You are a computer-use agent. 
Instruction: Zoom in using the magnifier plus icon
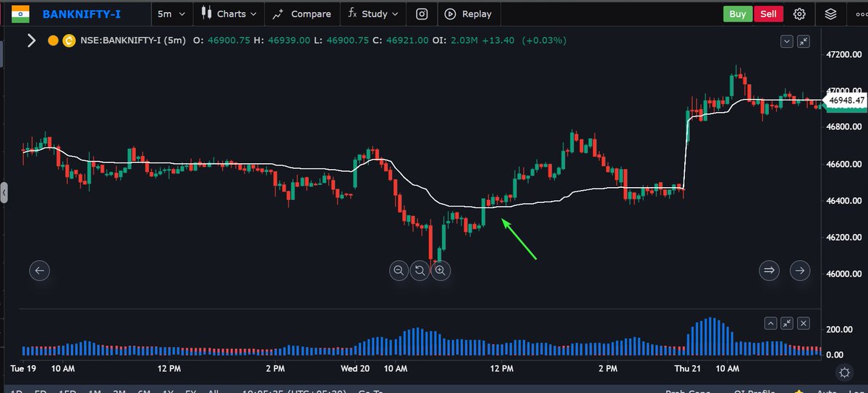pos(441,271)
